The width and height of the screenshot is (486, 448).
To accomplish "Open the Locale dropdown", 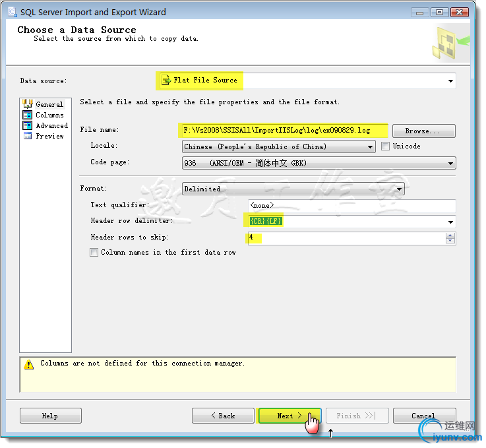I will click(x=370, y=147).
